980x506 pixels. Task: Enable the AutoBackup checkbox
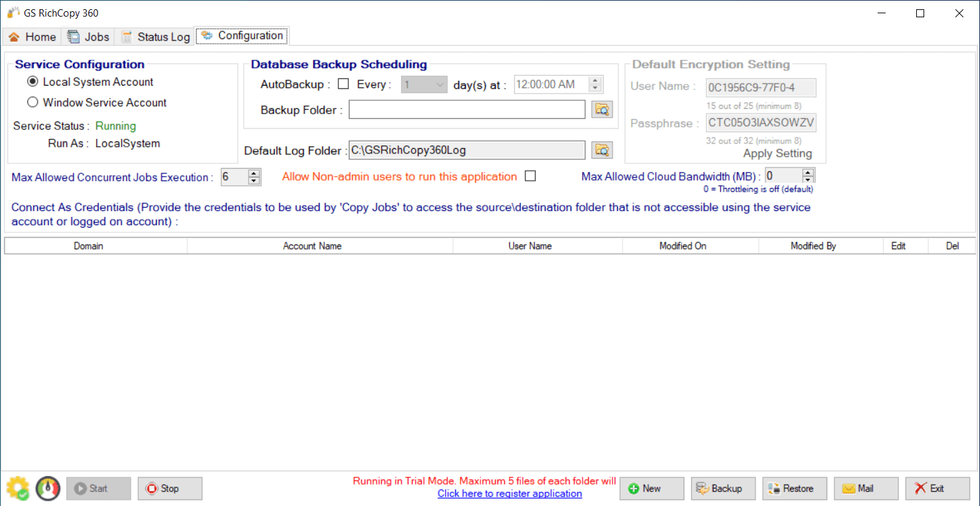pos(343,84)
